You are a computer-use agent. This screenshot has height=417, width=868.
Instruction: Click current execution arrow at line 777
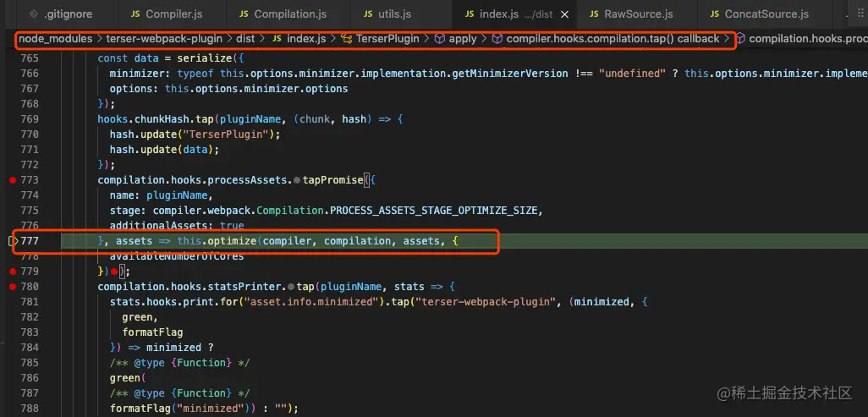[13, 241]
